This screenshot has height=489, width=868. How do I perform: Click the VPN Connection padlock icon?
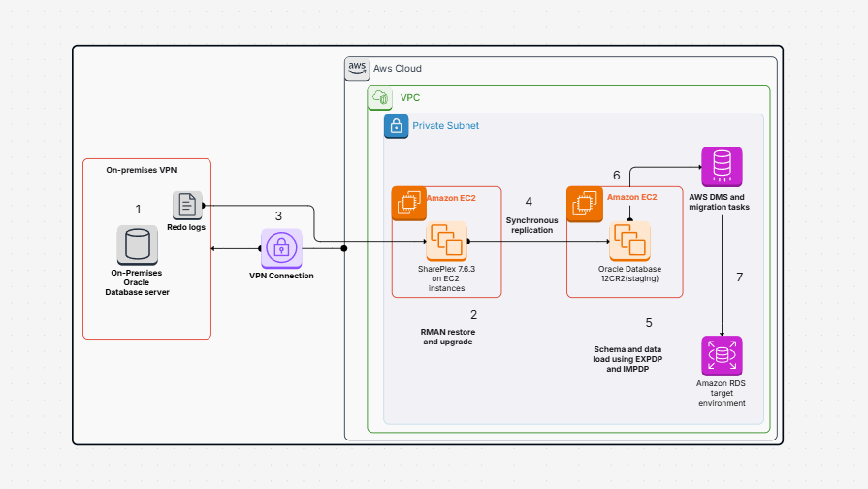281,248
